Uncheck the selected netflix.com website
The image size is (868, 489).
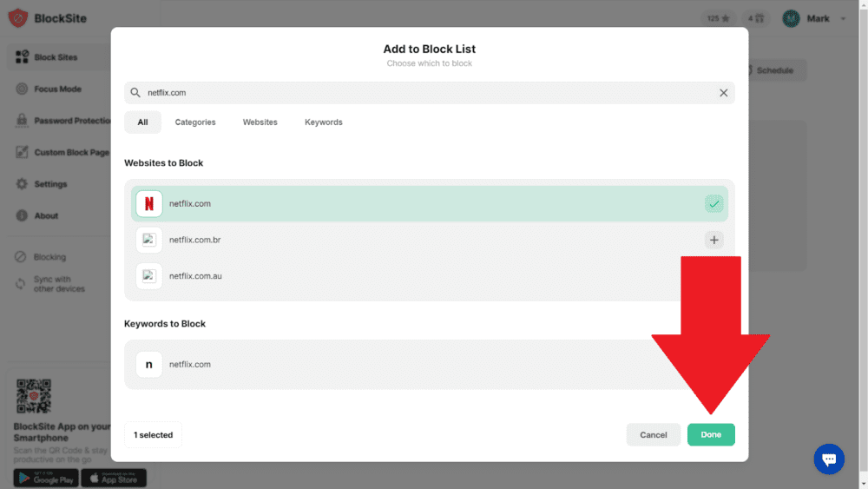(x=714, y=204)
